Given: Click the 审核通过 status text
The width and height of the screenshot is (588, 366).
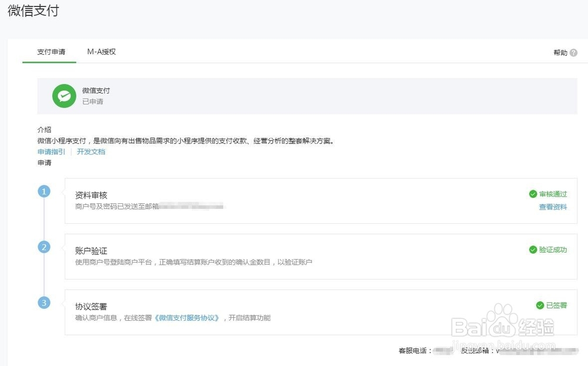Looking at the screenshot, I should pos(553,194).
